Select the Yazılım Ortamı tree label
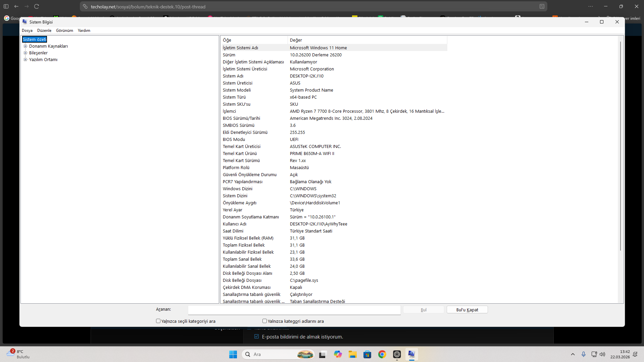Screen dimensions: 644x362 43,60
